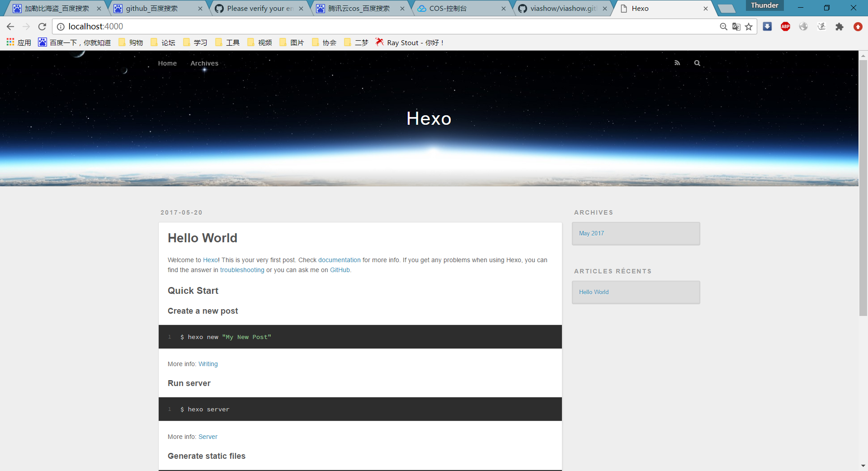Open the blue download extension icon
868x471 pixels.
pos(767,27)
